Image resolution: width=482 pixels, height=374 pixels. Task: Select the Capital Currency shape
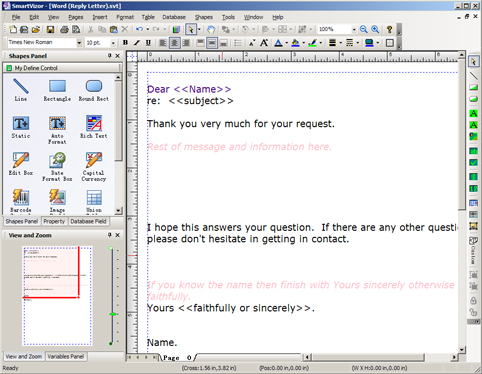coord(94,160)
